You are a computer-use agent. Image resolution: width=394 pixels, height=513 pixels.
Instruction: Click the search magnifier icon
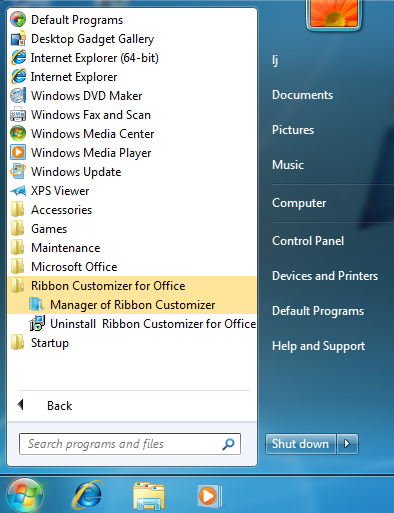(228, 444)
